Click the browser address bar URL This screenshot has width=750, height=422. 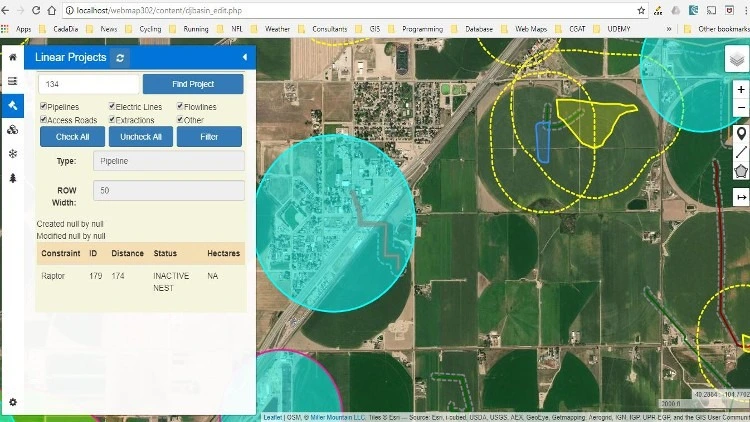pos(159,11)
